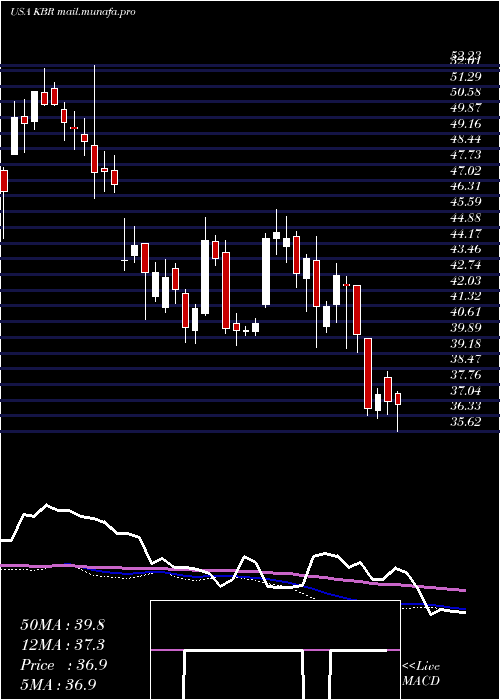Click the 36.33 price axis label

466,406
